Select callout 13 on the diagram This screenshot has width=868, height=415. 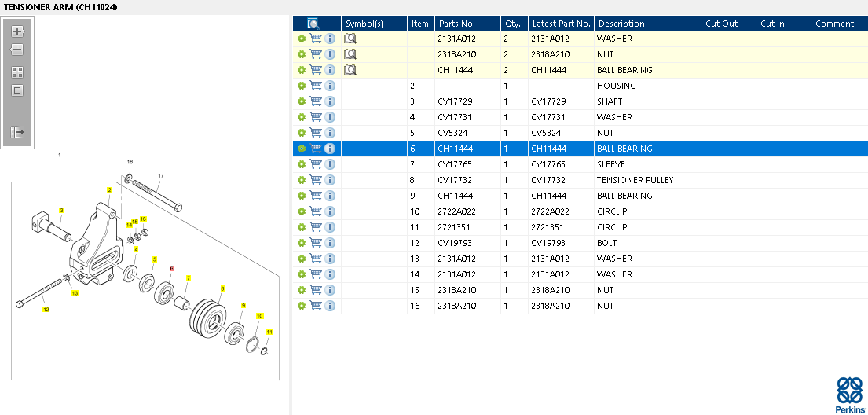(75, 293)
